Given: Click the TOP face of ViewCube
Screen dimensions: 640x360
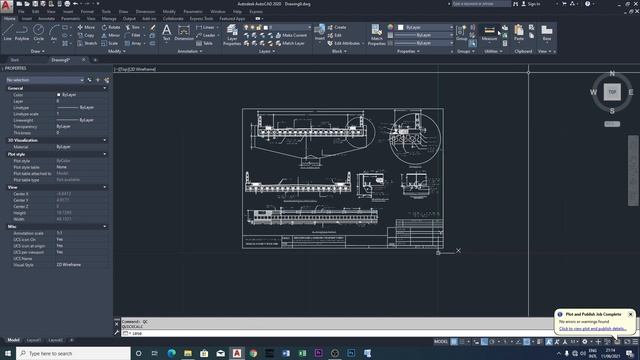Looking at the screenshot, I should pos(612,92).
